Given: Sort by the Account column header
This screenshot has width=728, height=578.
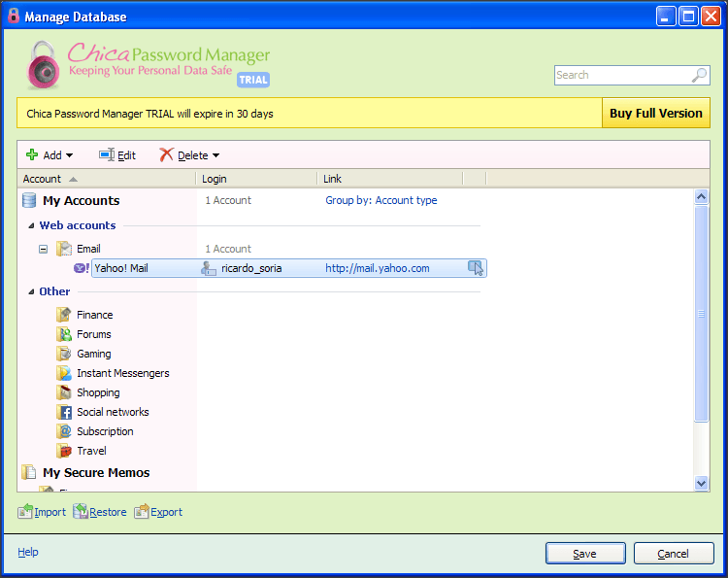Looking at the screenshot, I should tap(107, 179).
